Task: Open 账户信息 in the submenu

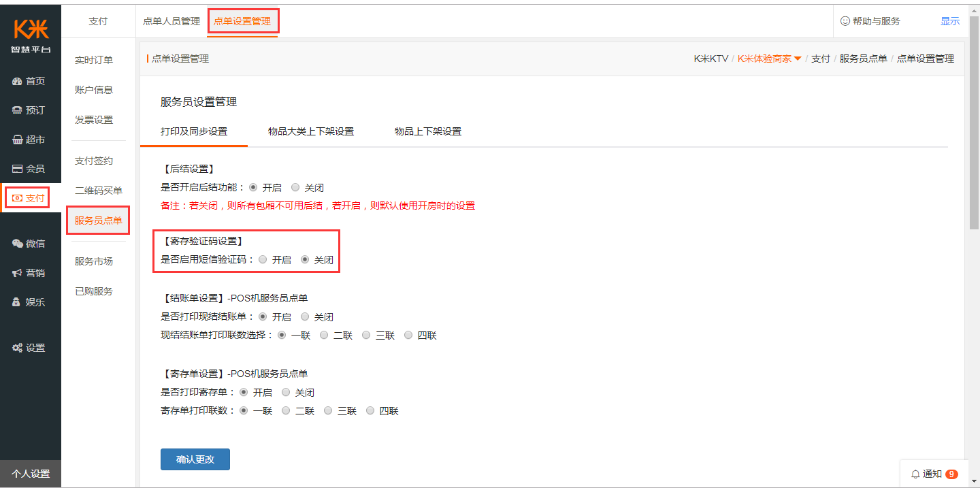Action: (x=94, y=90)
